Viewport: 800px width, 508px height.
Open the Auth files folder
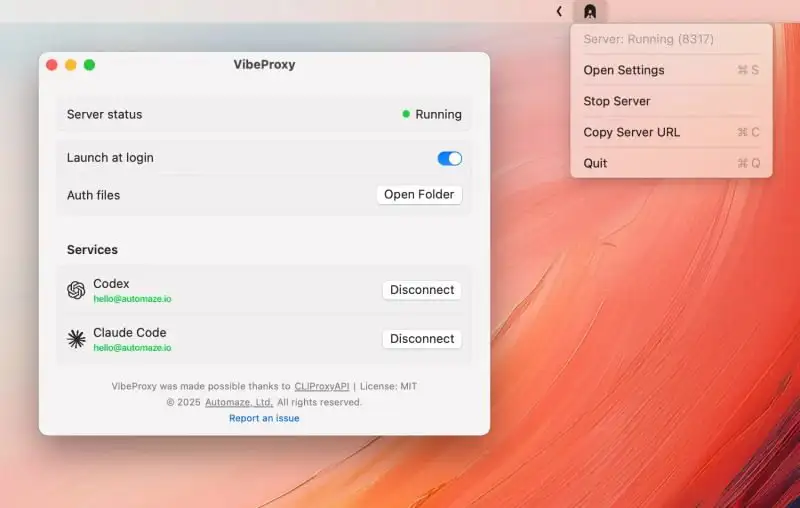click(419, 195)
